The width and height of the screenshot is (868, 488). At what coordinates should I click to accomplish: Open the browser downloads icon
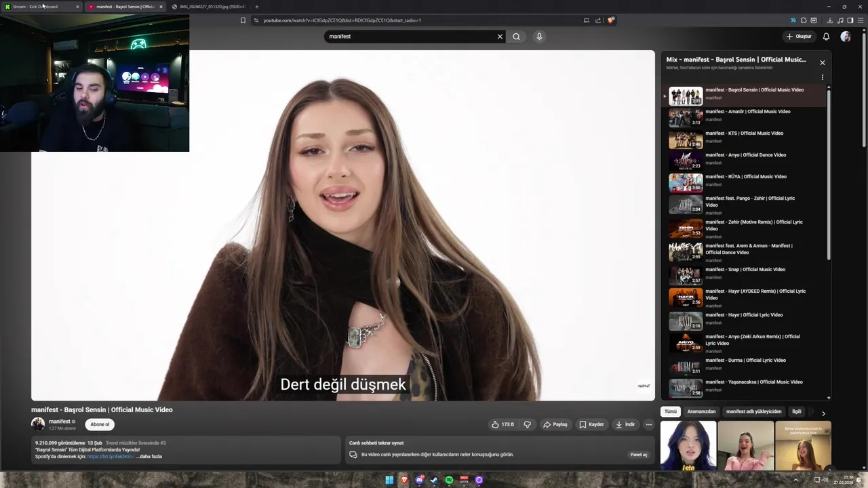point(829,20)
